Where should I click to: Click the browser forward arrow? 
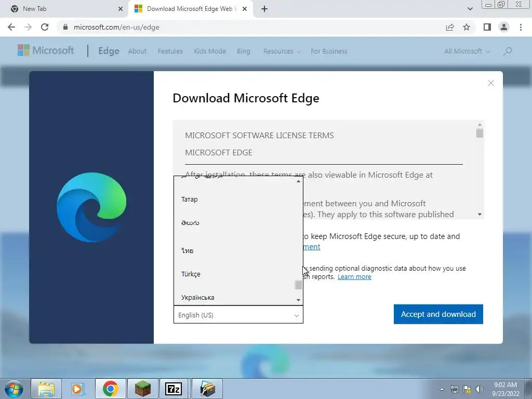pyautogui.click(x=28, y=27)
